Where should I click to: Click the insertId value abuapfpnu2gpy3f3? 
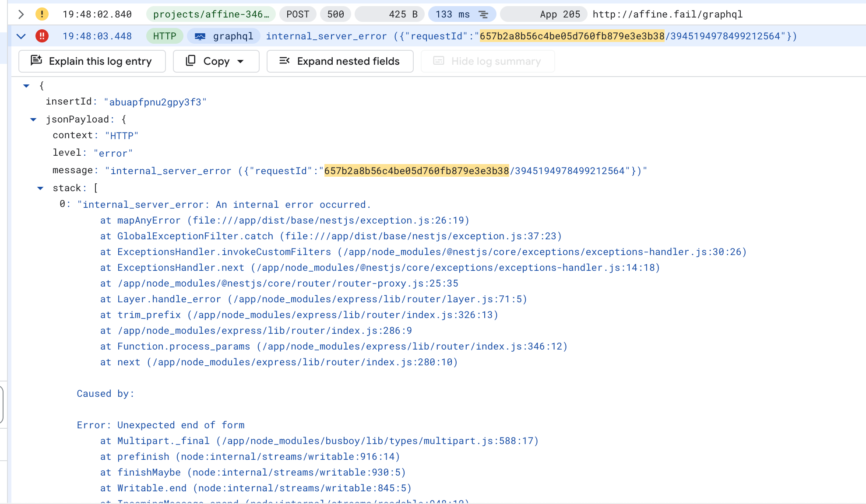155,102
